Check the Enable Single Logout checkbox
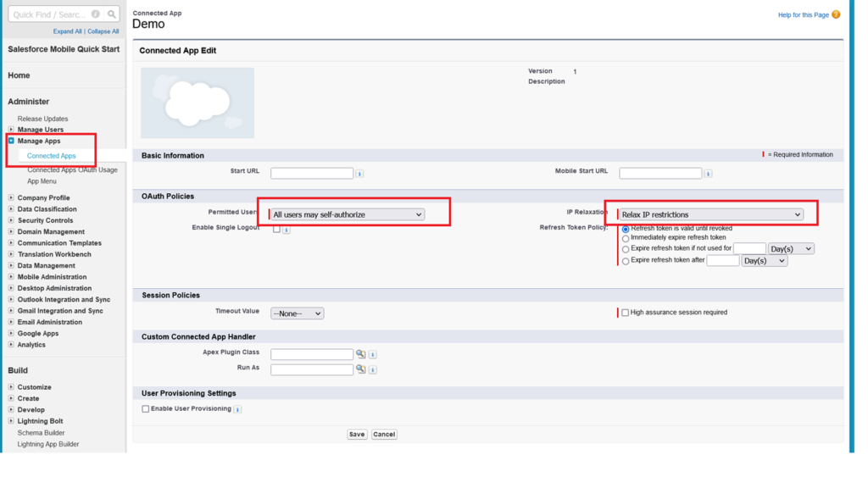 276,229
